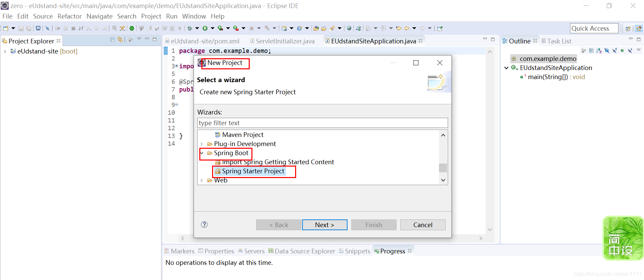Click the Save toolbar icon
This screenshot has height=280, width=644.
21,28
